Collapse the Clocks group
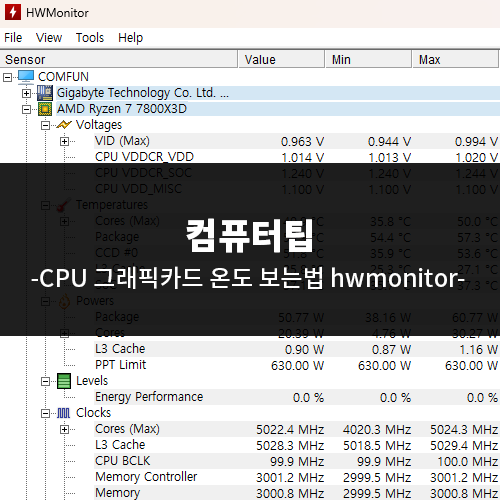Image resolution: width=500 pixels, height=500 pixels. (x=45, y=413)
